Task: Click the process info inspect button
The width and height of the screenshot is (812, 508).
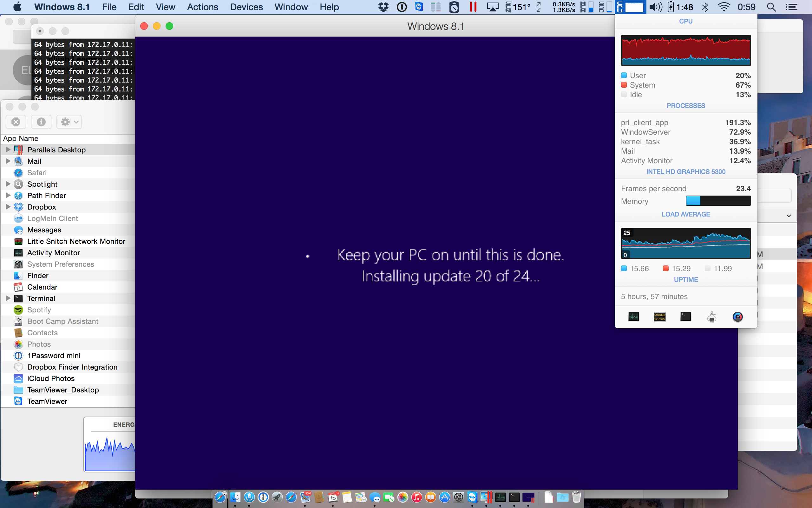Action: click(41, 122)
